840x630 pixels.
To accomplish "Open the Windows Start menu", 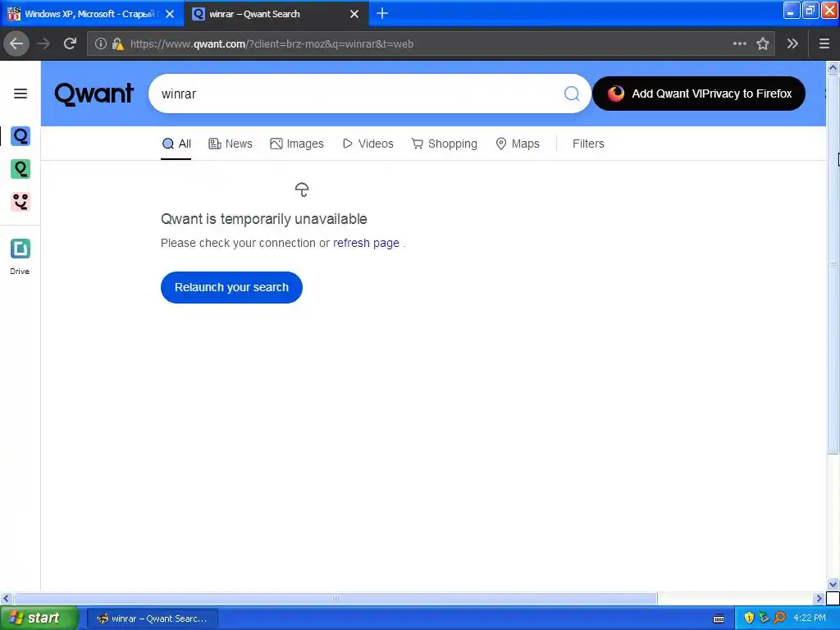I will [39, 618].
